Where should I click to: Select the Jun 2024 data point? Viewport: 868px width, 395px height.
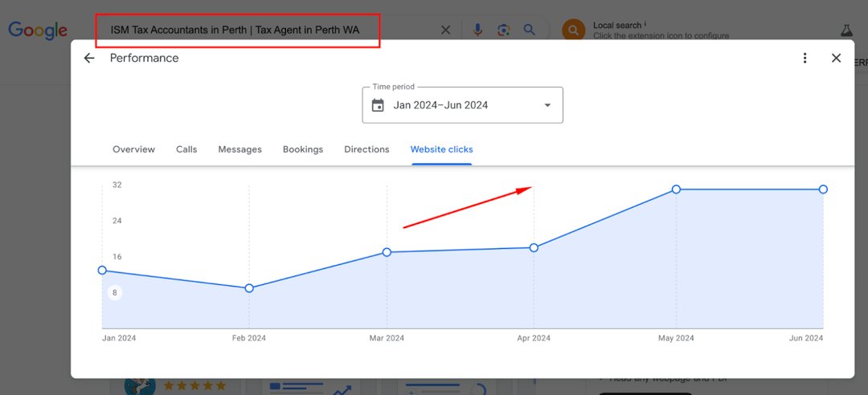pyautogui.click(x=823, y=189)
